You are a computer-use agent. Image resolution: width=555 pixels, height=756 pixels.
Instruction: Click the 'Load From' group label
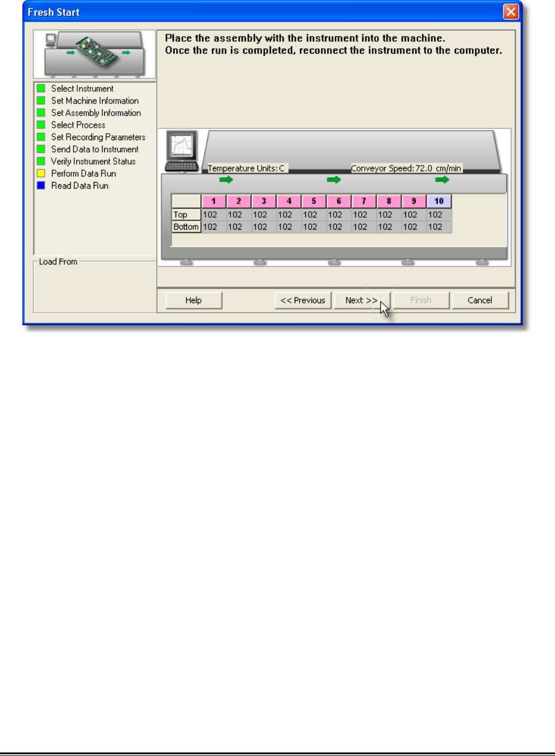pos(58,261)
